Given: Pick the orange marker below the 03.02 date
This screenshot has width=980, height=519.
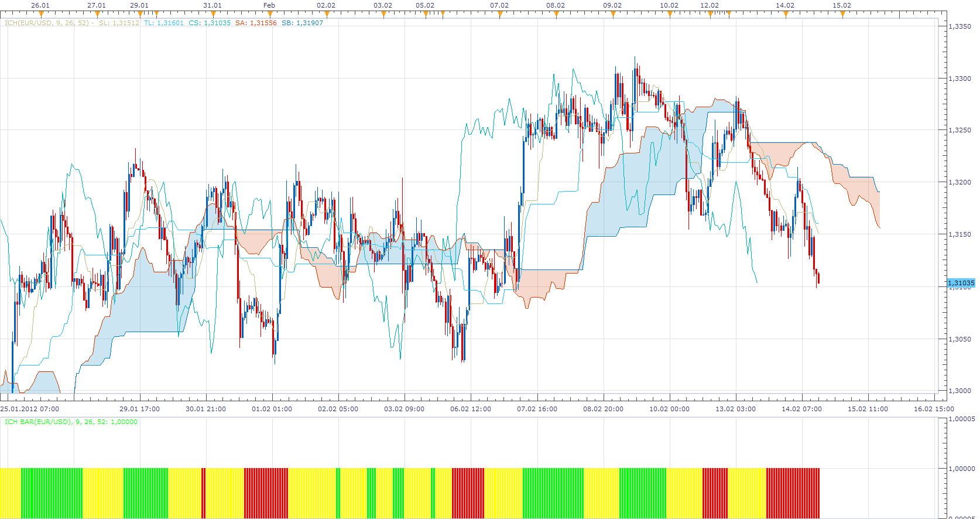Looking at the screenshot, I should pyautogui.click(x=383, y=13).
